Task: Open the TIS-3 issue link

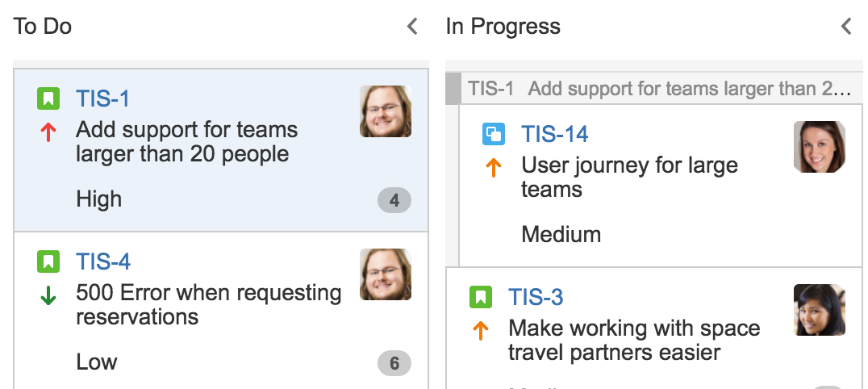Action: pos(536,297)
